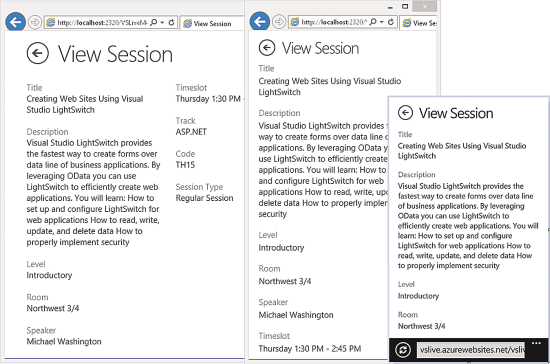The width and height of the screenshot is (550, 364).
Task: Open address dropdown arrow in middle browser window
Action: pos(382,22)
